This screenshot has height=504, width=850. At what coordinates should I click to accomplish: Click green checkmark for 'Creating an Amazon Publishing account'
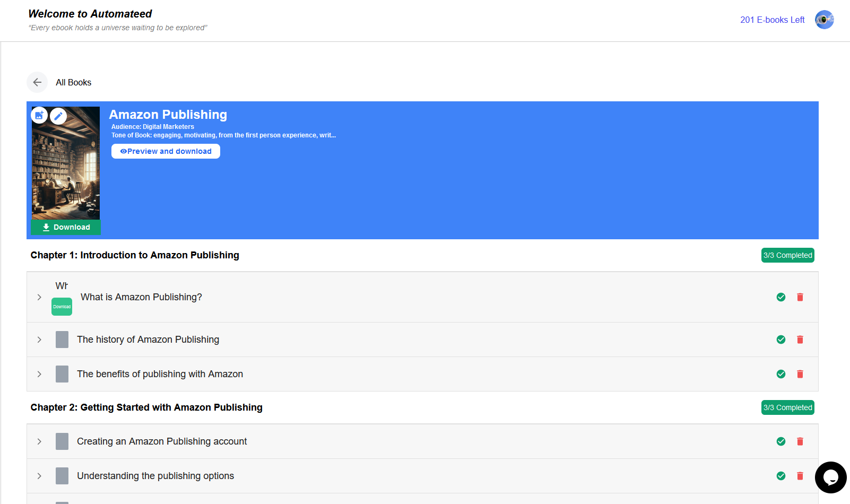click(x=781, y=441)
